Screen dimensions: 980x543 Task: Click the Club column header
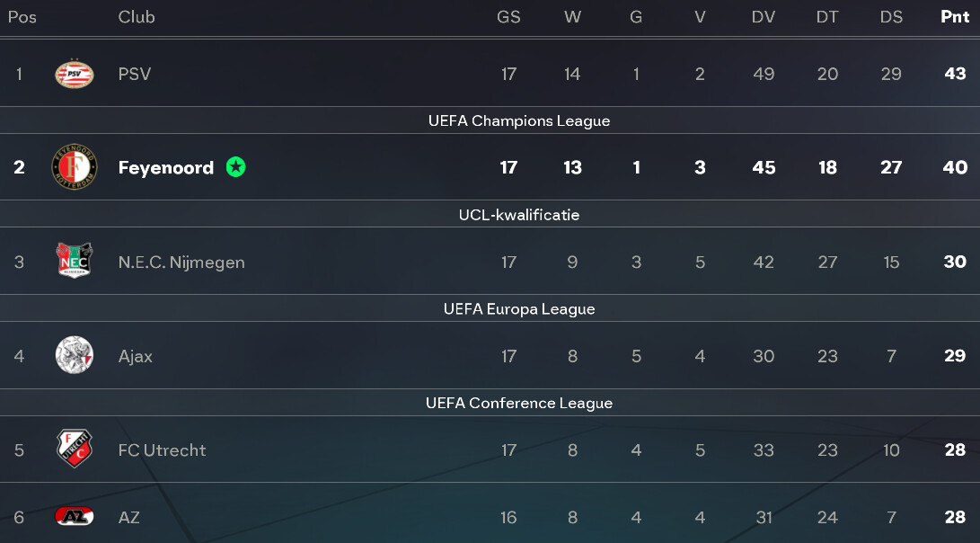(137, 17)
